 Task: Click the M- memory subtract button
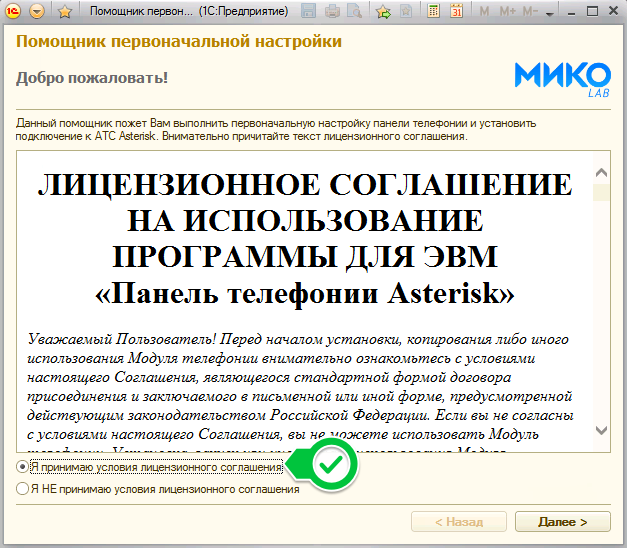click(530, 12)
